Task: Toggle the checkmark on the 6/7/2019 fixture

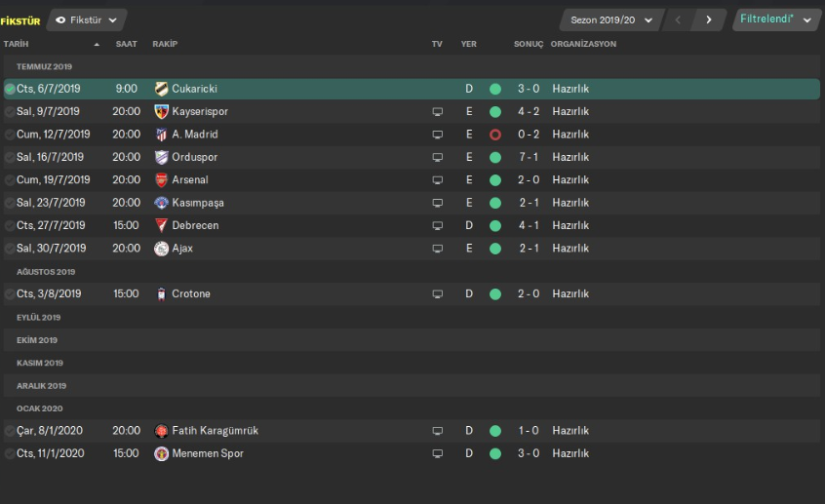Action: [10, 89]
